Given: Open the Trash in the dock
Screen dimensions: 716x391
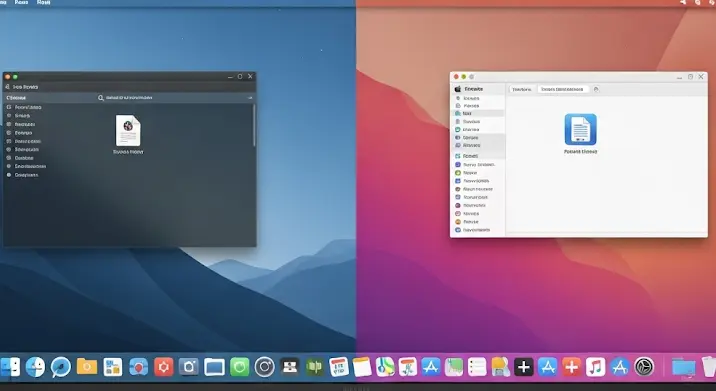Looking at the screenshot, I should [x=709, y=367].
